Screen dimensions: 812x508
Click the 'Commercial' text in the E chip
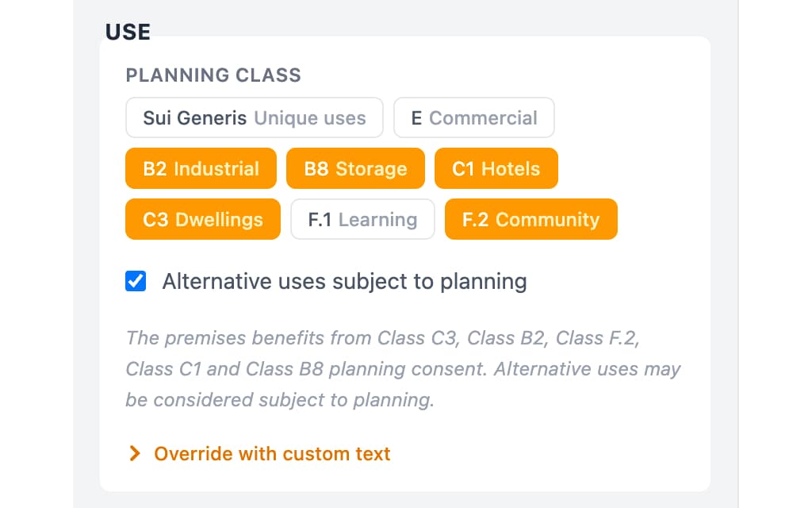tap(483, 118)
